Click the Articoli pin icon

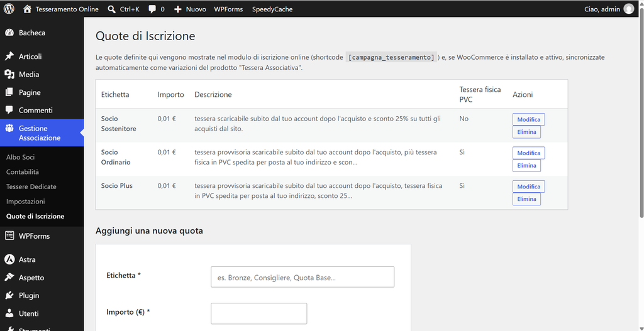pos(9,57)
